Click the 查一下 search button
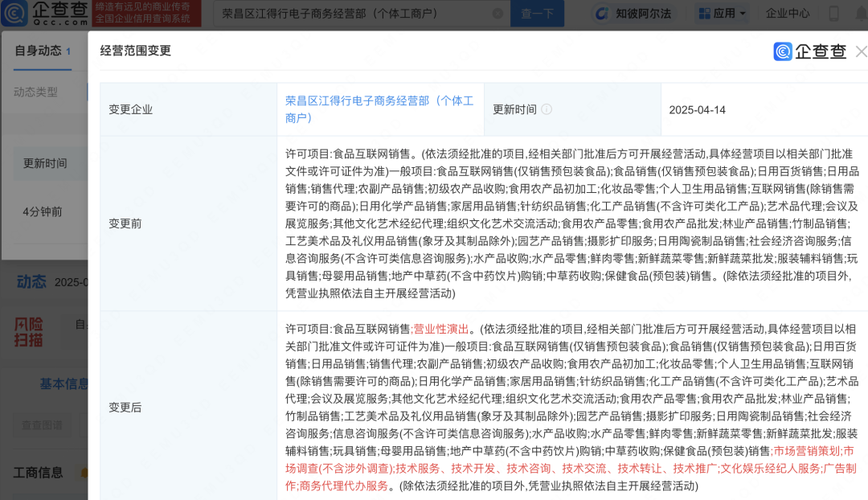The width and height of the screenshot is (868, 500). click(x=537, y=14)
